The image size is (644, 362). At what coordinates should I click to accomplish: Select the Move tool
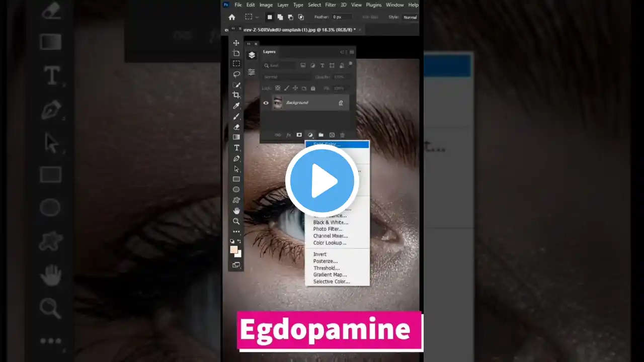point(236,43)
